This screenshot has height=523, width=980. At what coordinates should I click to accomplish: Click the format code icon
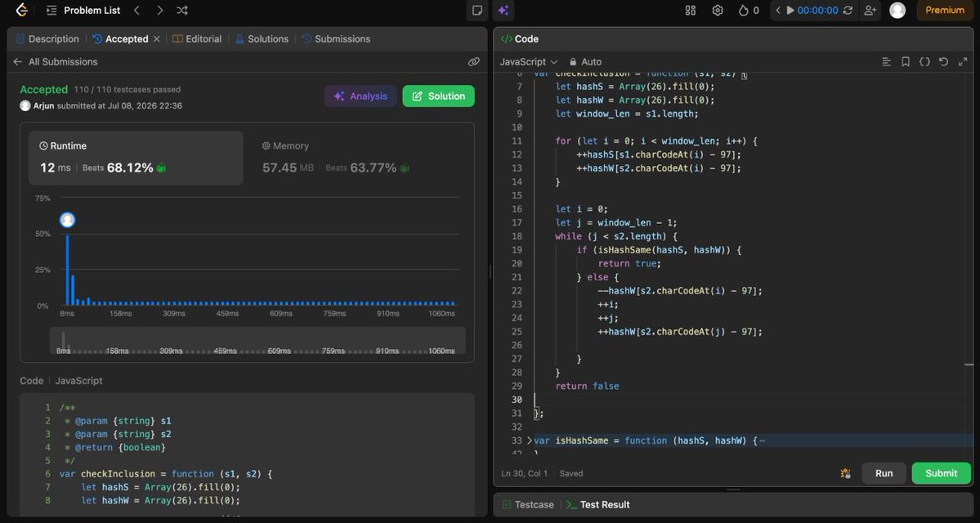tap(886, 62)
